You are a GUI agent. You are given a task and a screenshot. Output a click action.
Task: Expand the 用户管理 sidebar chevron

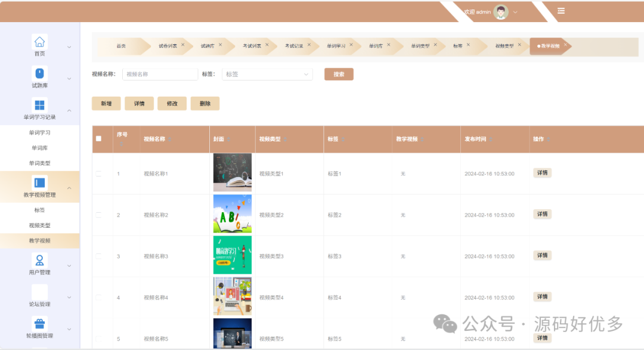click(x=69, y=265)
